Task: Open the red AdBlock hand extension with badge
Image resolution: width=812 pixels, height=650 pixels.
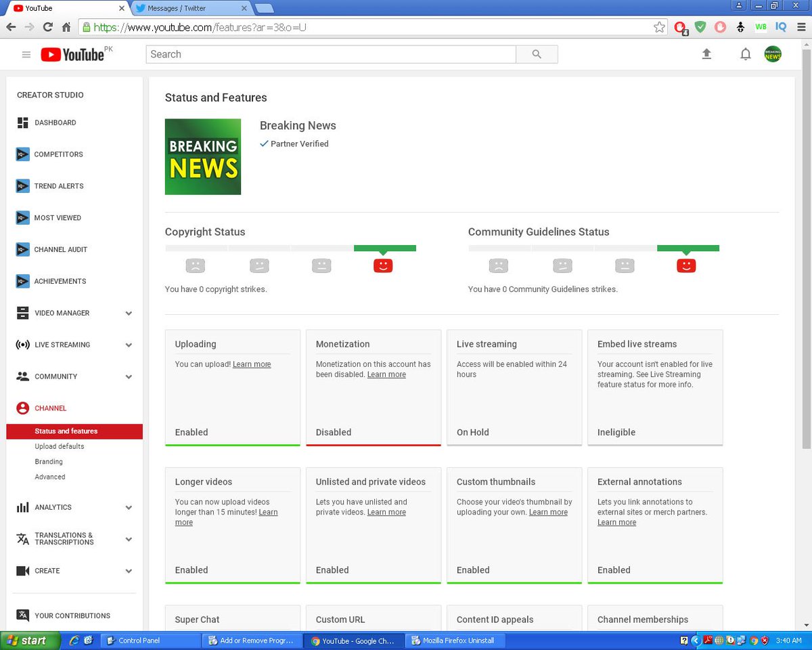Action: coord(680,27)
